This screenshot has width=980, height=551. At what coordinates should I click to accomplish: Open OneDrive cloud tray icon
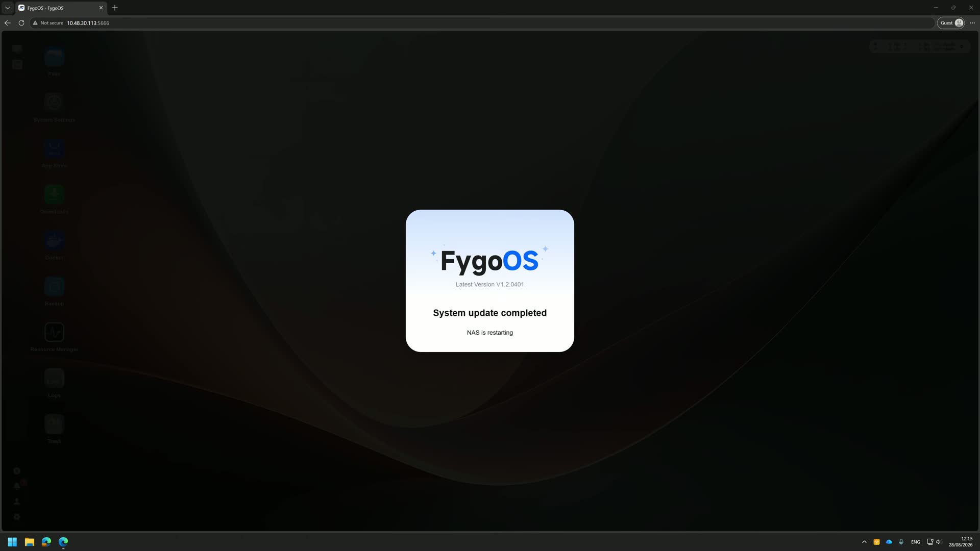tap(889, 542)
